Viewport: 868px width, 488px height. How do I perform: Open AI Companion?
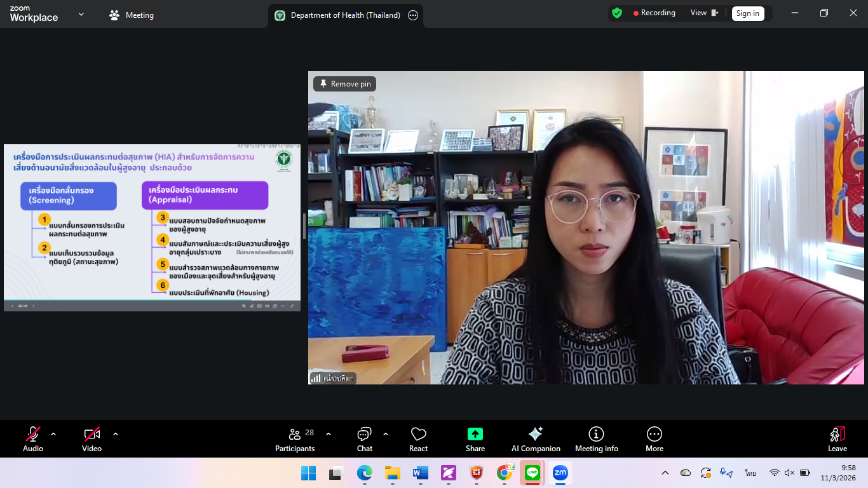(x=536, y=438)
